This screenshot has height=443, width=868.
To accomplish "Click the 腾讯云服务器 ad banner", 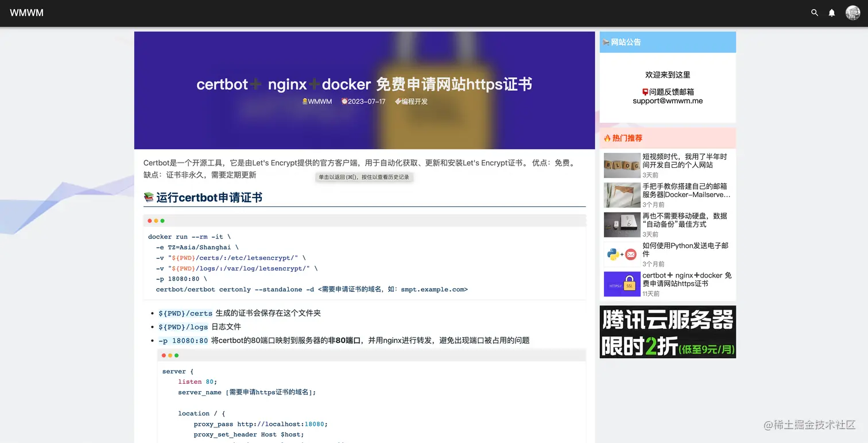I will (668, 332).
